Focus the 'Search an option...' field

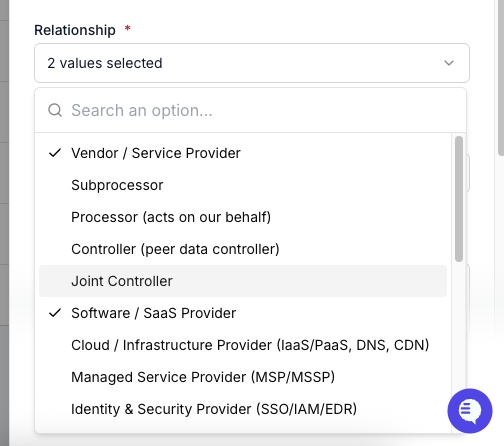250,110
